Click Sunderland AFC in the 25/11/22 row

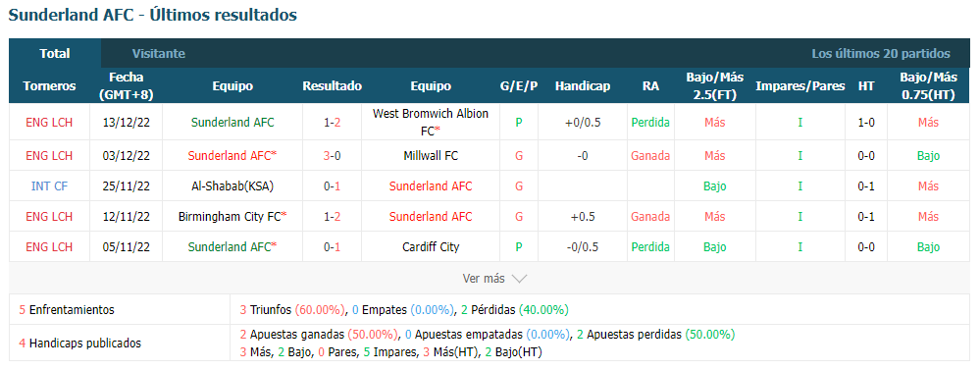click(431, 185)
